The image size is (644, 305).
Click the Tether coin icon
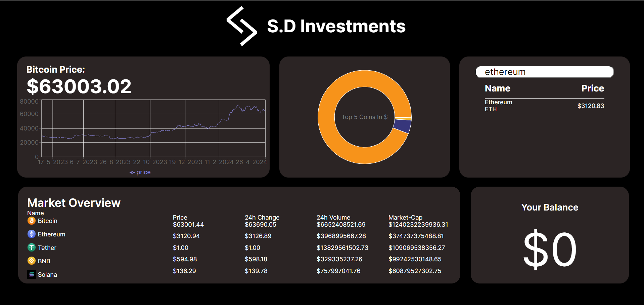point(32,247)
